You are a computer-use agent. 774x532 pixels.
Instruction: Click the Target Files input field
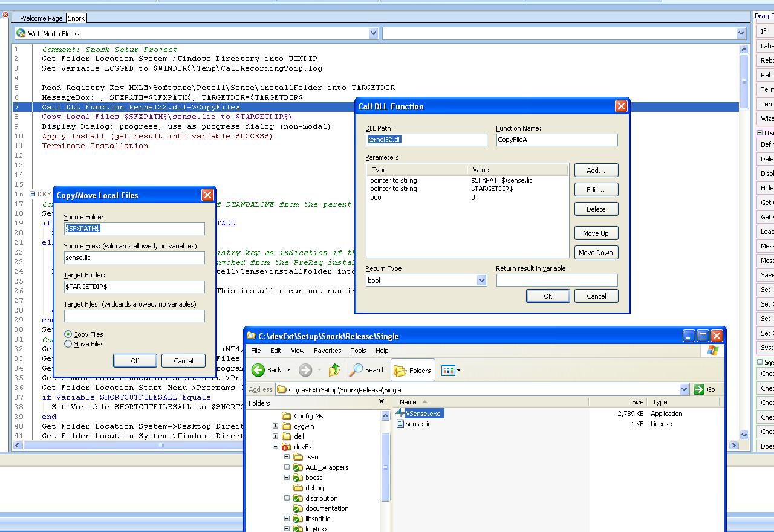(134, 316)
